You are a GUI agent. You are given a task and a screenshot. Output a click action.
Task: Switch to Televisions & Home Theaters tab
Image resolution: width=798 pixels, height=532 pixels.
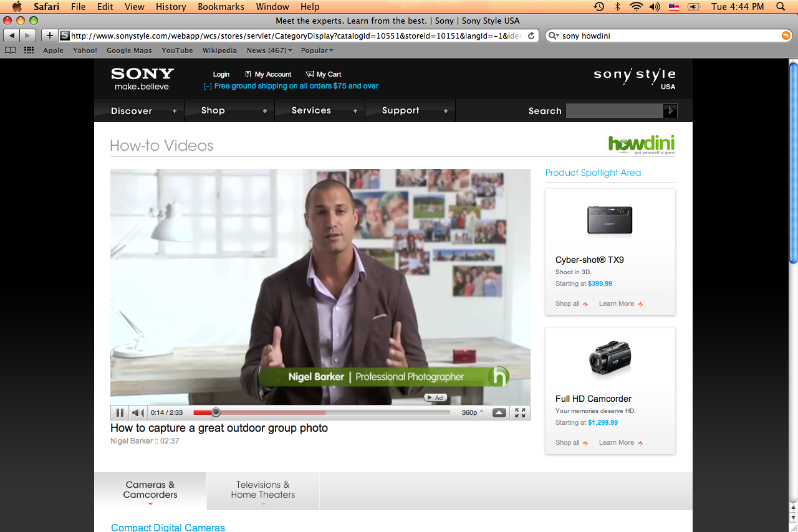click(x=263, y=491)
